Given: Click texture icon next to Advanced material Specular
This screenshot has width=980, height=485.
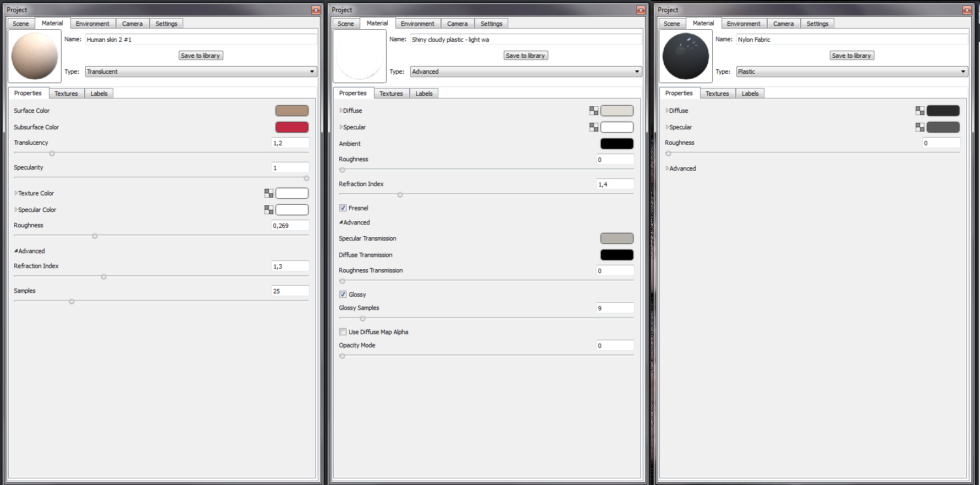Looking at the screenshot, I should (593, 127).
